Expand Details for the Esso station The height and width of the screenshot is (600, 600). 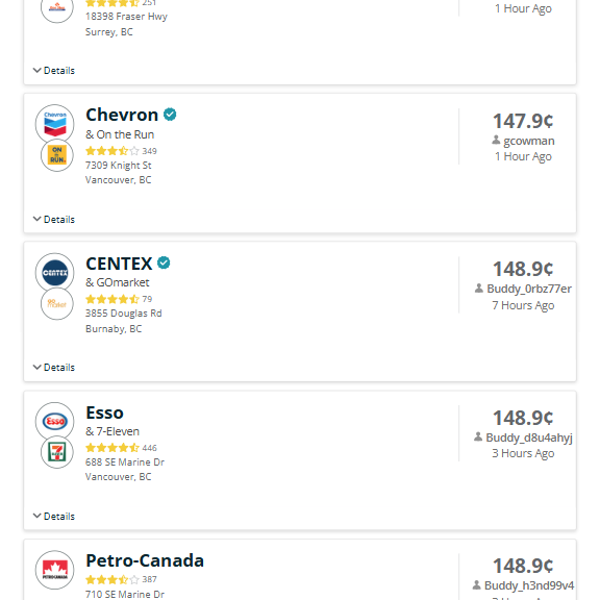(54, 516)
